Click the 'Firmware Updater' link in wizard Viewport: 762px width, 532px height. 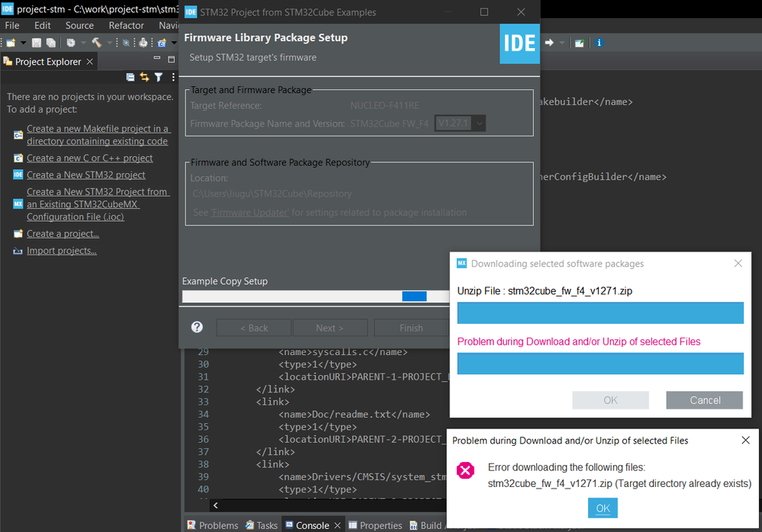point(249,213)
